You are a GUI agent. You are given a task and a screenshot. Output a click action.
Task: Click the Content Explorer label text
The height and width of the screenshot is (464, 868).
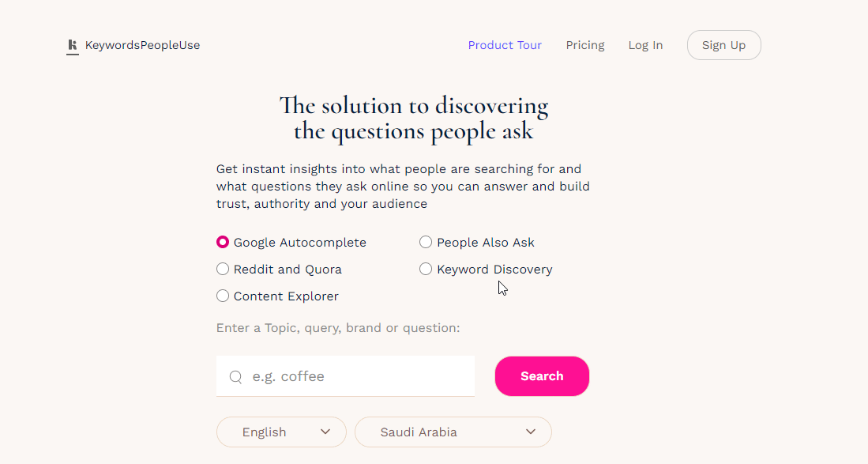click(286, 296)
